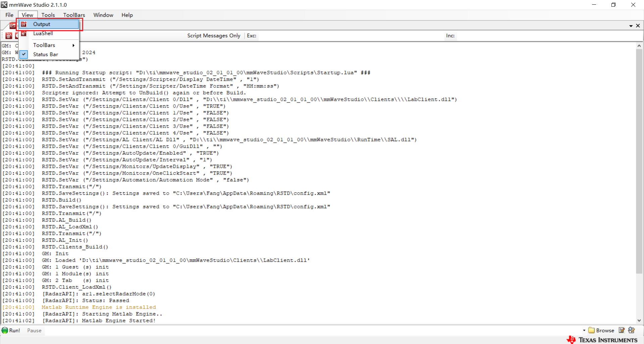Screen dimensions: 644x344
Task: Select LuaShell in the View dropdown
Action: pos(49,33)
